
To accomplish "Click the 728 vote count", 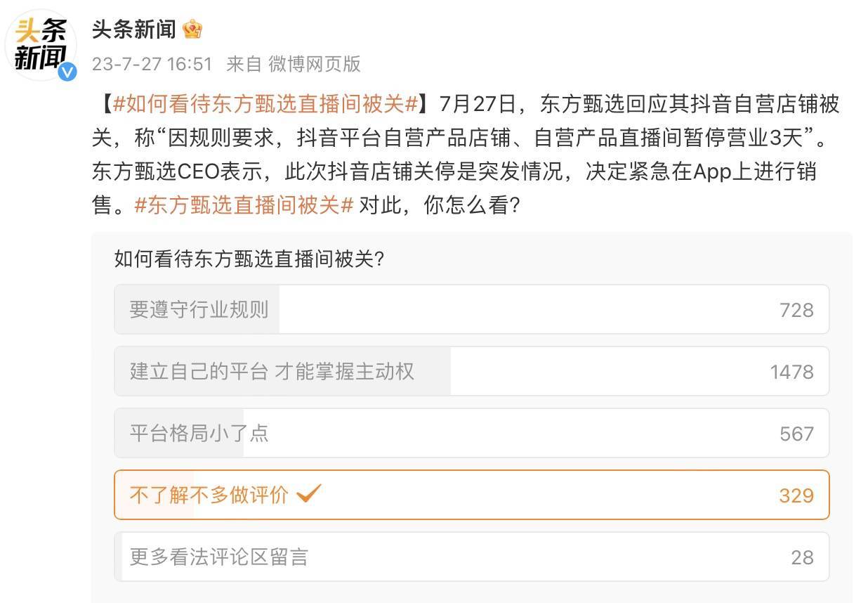I will tap(796, 310).
